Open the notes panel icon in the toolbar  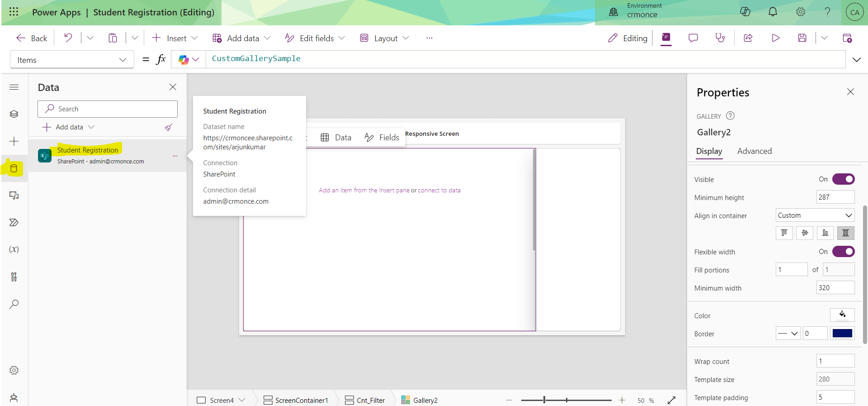click(666, 38)
